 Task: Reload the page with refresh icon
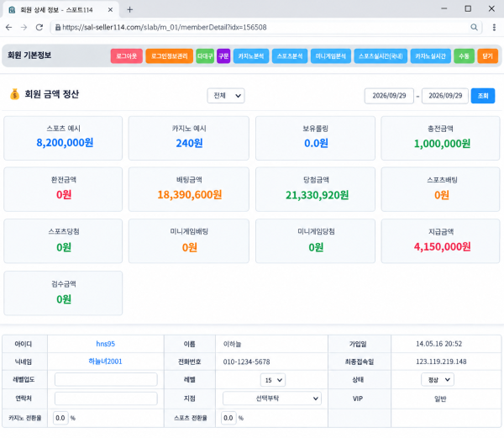pyautogui.click(x=39, y=28)
